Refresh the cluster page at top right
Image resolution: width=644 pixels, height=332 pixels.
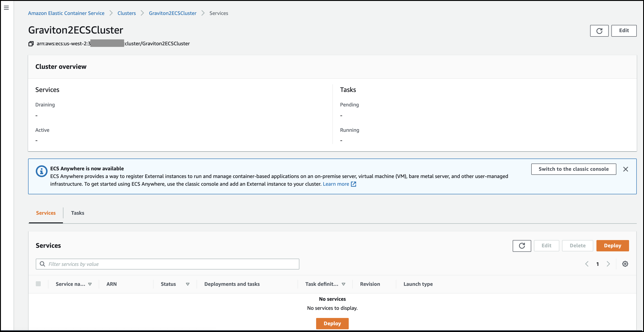(x=599, y=31)
